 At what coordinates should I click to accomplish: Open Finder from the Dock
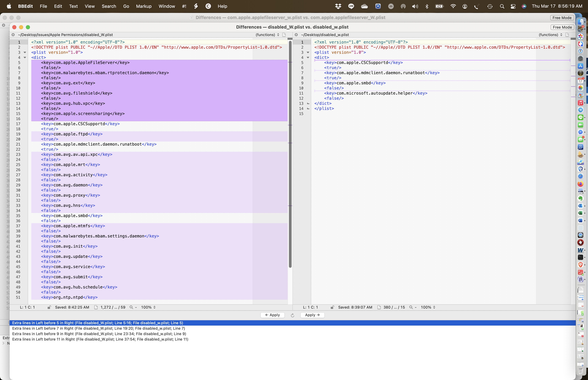pyautogui.click(x=581, y=22)
